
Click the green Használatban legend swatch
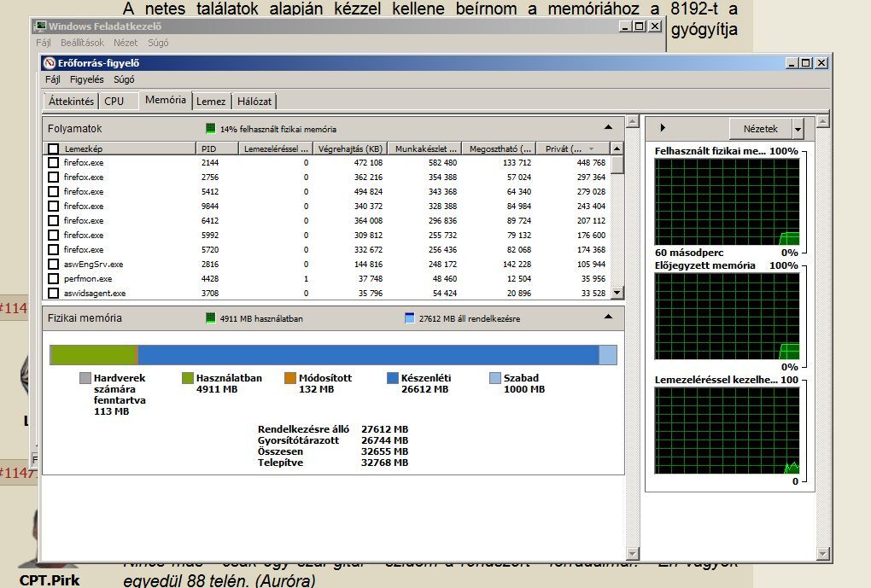click(188, 378)
